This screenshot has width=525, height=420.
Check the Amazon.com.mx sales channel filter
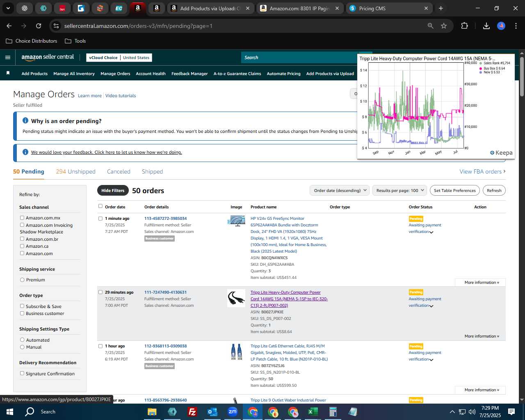pos(22,218)
